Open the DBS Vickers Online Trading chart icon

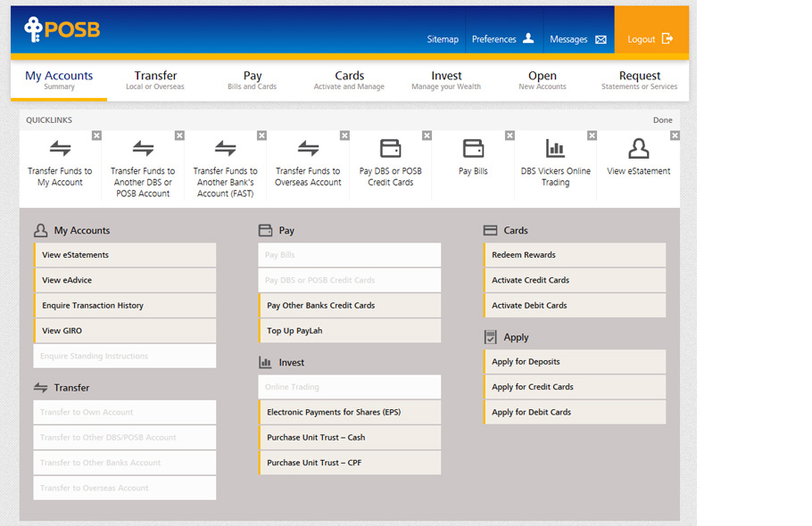click(555, 148)
